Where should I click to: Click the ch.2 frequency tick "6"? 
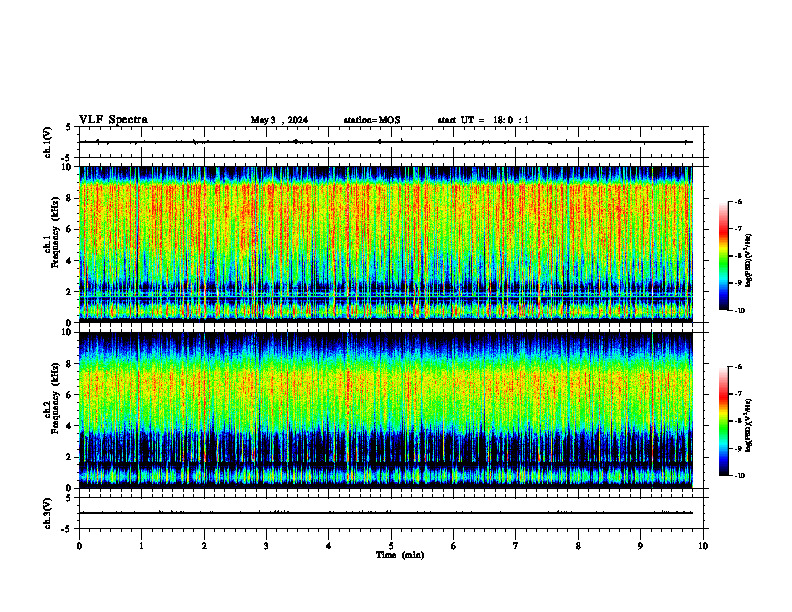[x=69, y=395]
